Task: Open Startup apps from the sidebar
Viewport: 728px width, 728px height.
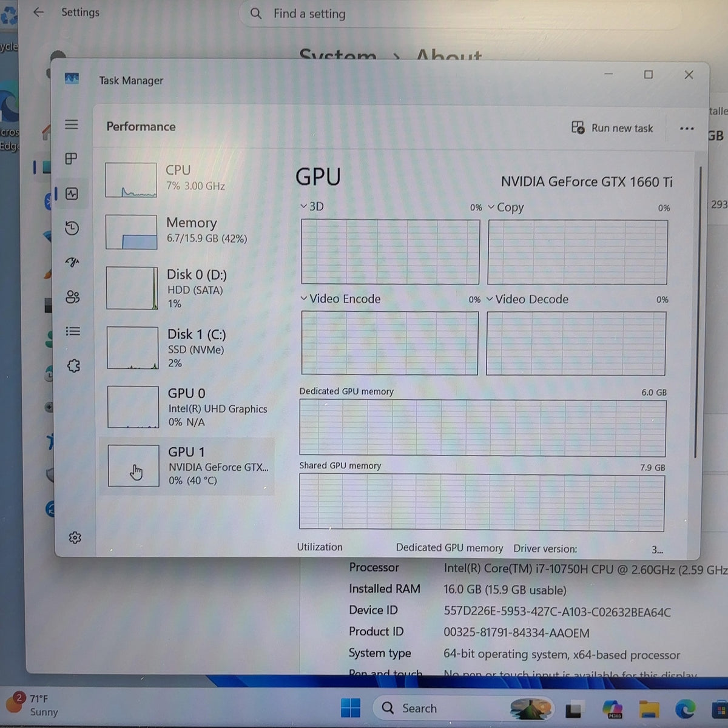Action: 72,262
